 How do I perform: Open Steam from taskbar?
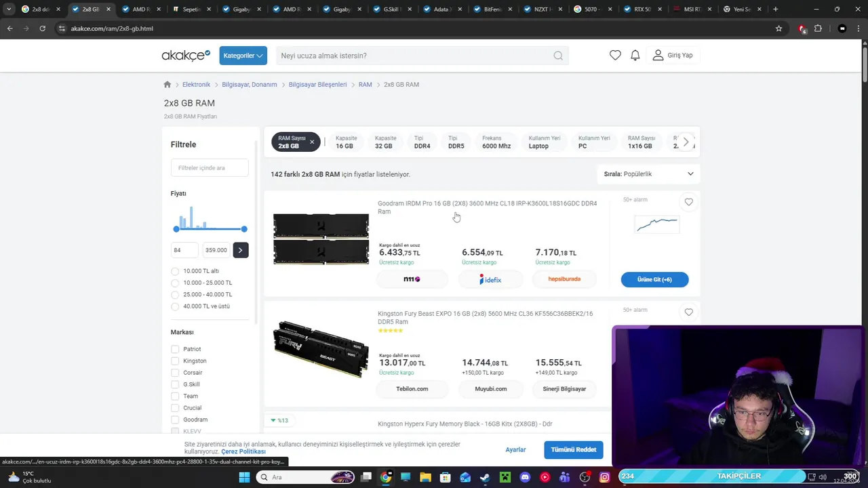point(484,477)
